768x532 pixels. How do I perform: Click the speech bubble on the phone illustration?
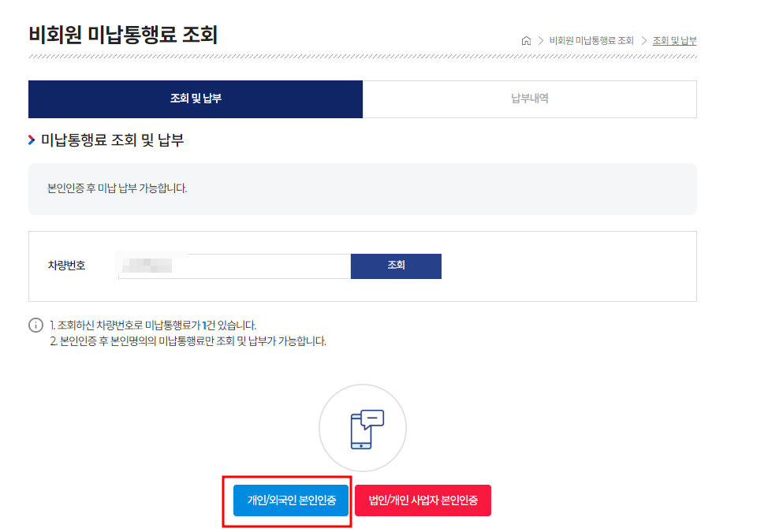click(x=372, y=417)
